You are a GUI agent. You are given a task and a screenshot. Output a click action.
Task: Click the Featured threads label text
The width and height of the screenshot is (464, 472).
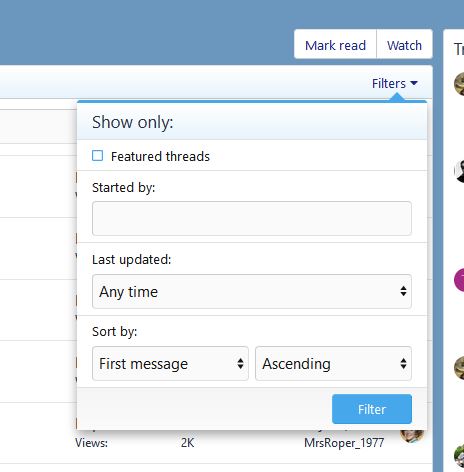tap(160, 156)
